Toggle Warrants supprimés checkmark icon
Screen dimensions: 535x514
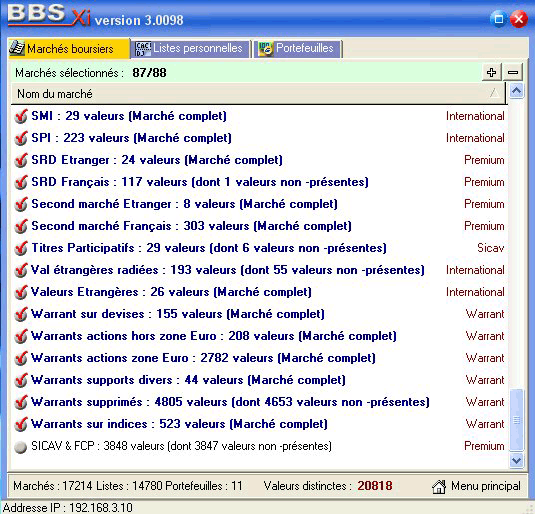pos(21,402)
